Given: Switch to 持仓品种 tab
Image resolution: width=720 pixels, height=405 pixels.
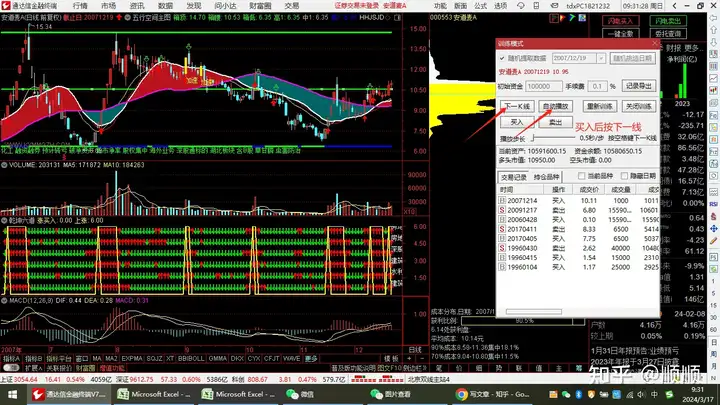Looking at the screenshot, I should click(546, 177).
